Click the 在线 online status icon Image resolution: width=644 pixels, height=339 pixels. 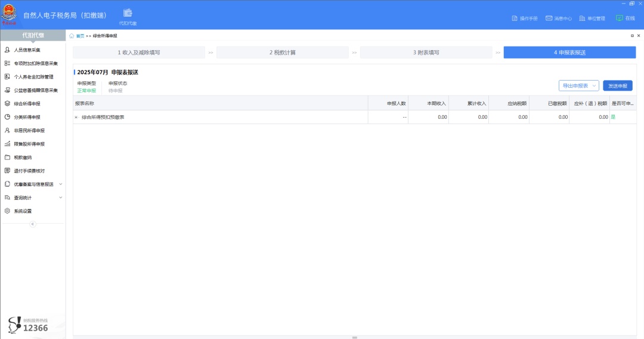click(x=619, y=19)
